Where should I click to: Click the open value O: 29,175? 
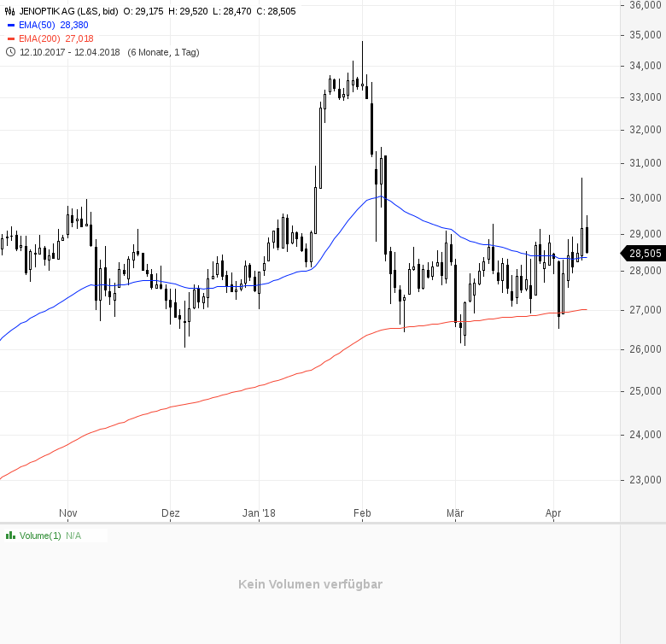(x=143, y=11)
